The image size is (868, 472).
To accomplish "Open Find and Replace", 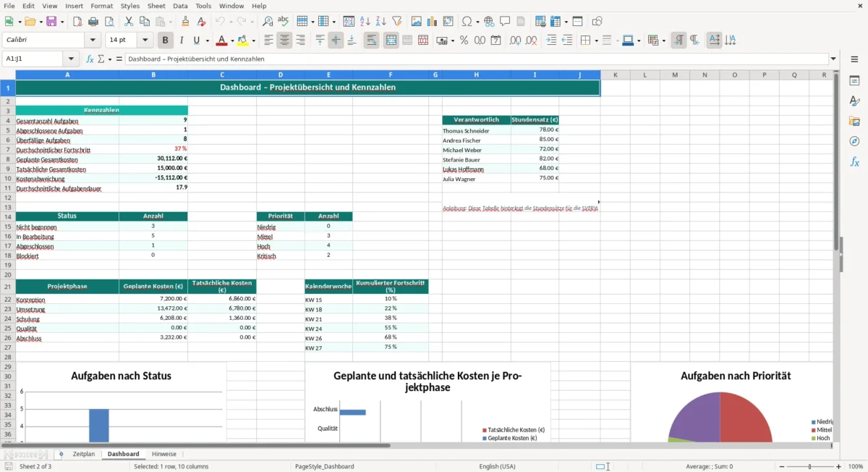I will [x=268, y=22].
